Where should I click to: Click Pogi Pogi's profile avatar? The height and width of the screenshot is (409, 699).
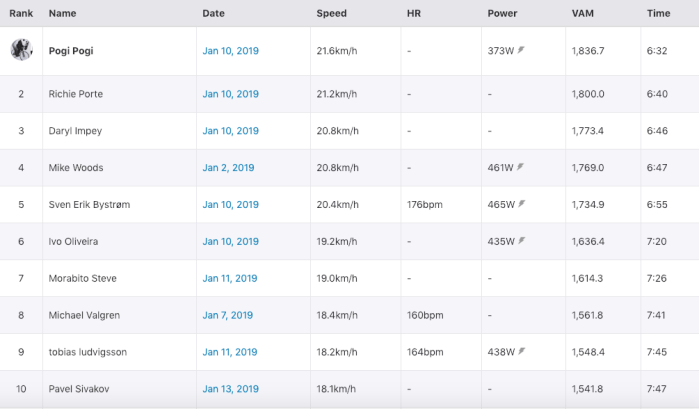[21, 50]
